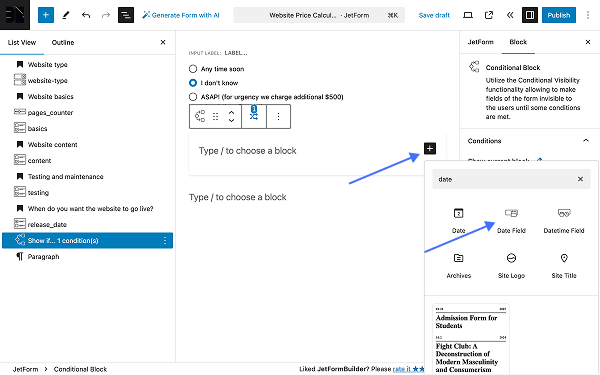The image size is (600, 375).
Task: Insert the Date Field block
Action: point(511,221)
